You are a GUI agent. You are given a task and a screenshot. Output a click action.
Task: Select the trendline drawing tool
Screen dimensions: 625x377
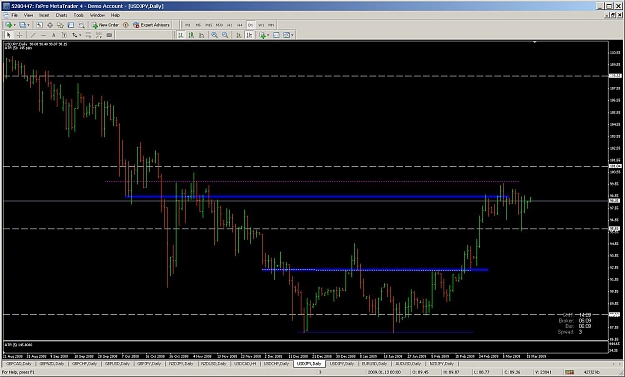click(x=33, y=35)
